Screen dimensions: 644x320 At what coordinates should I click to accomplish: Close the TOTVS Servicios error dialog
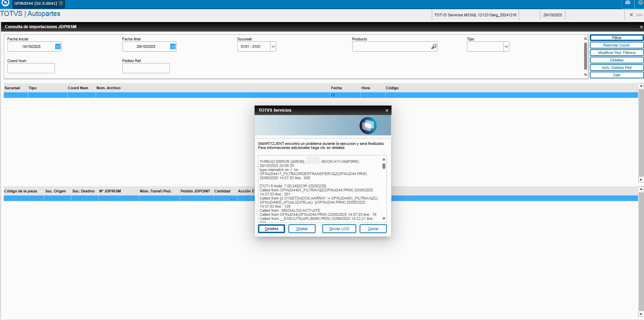387,110
